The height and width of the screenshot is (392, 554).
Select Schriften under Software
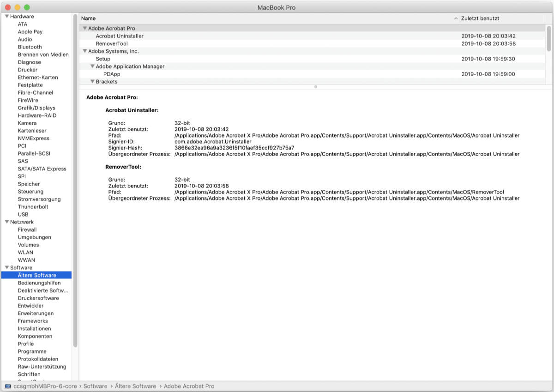[x=29, y=374]
